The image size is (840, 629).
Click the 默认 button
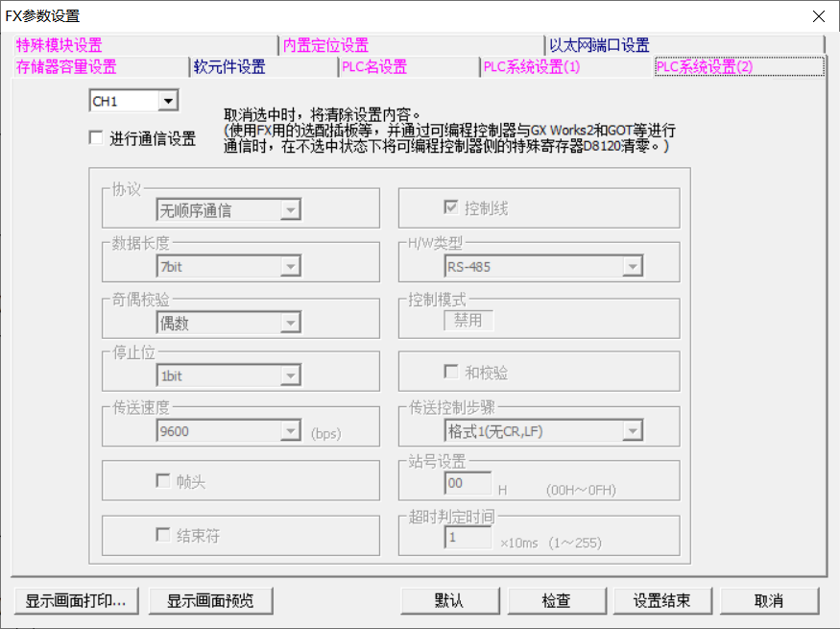tap(449, 600)
